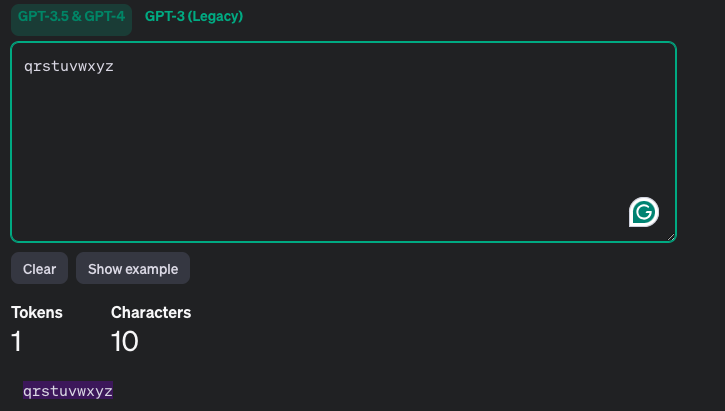Viewport: 725px width, 411px height.
Task: Place the cursor before the q in the input text
Action: [23, 68]
